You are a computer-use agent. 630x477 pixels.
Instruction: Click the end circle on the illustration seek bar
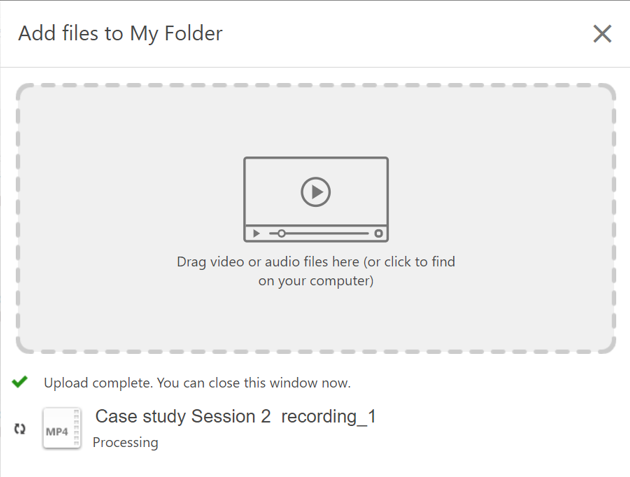point(379,233)
